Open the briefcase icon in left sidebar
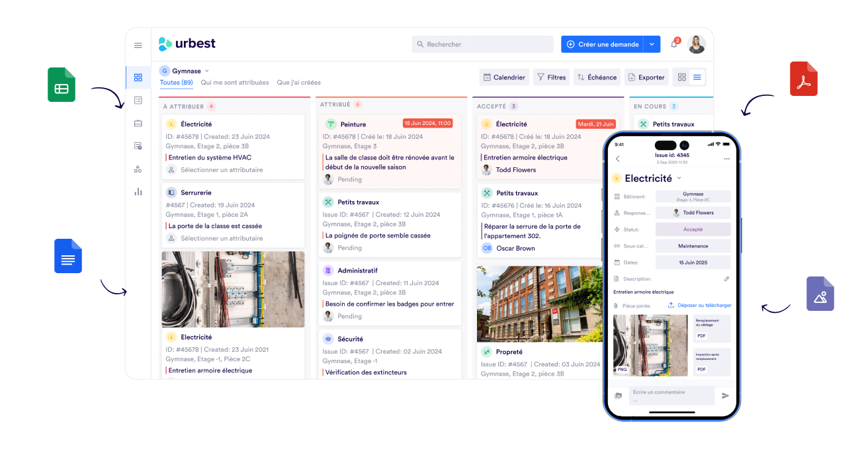 click(138, 123)
